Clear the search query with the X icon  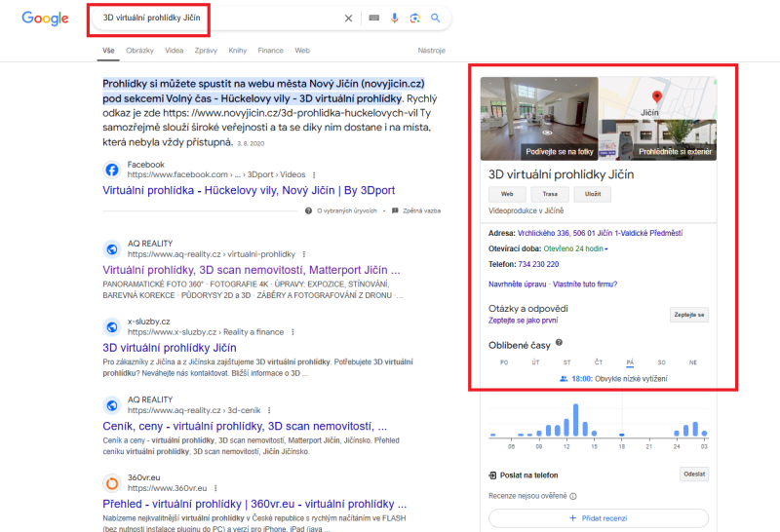[x=348, y=19]
